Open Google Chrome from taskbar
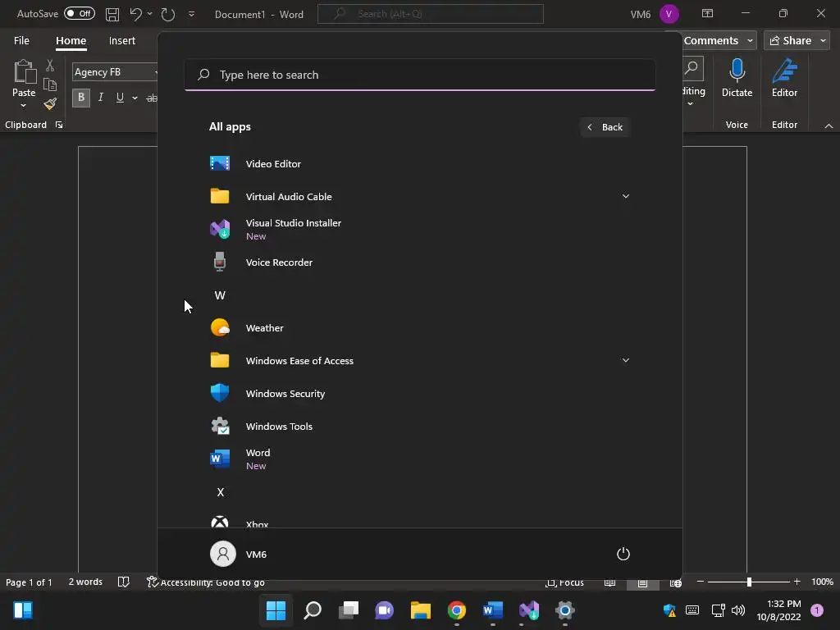 pos(456,610)
